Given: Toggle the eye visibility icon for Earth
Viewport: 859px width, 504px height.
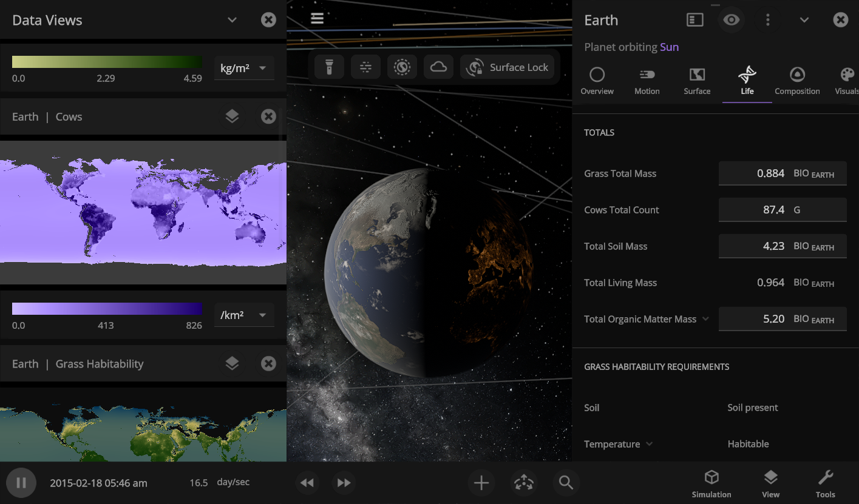Looking at the screenshot, I should coord(731,20).
